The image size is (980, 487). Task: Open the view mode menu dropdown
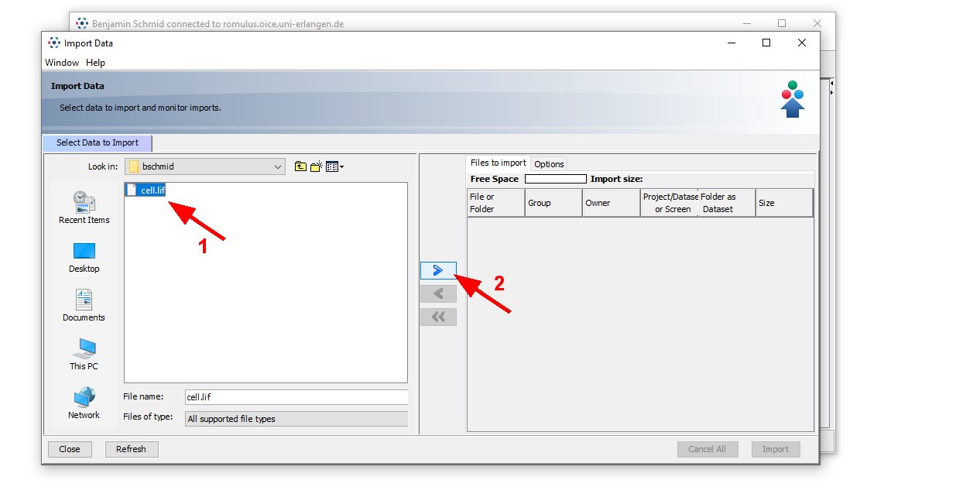334,166
